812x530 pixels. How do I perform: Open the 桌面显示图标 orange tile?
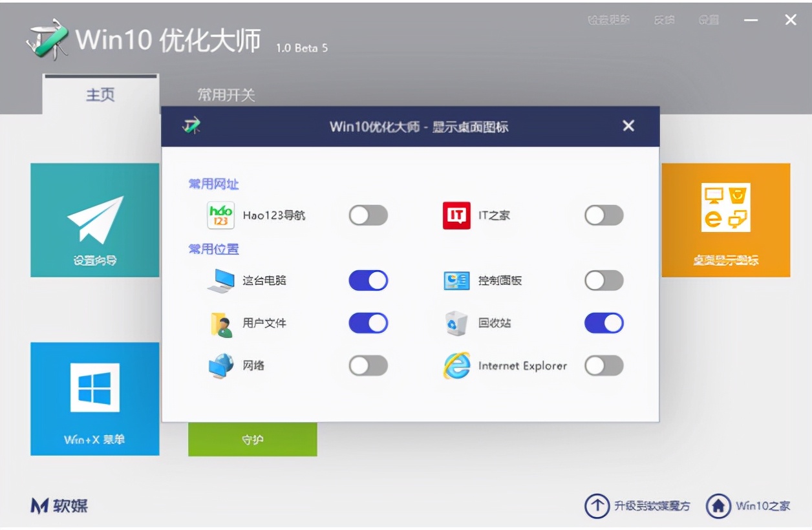(725, 220)
